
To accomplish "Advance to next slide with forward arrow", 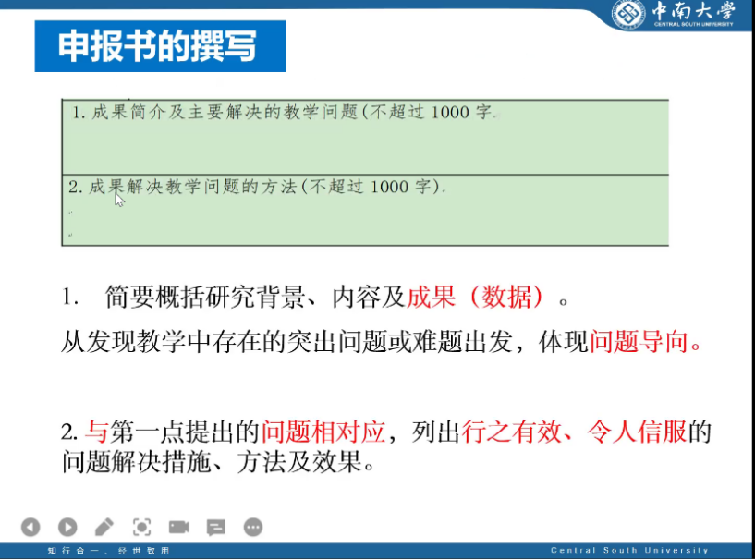I will click(67, 527).
